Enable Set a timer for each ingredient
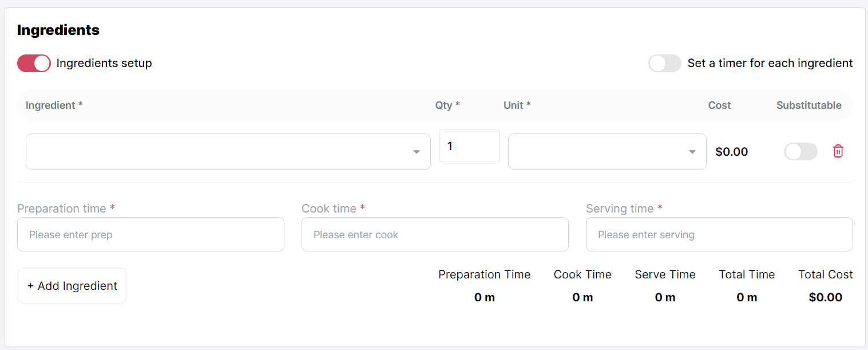Viewport: 868px width, 350px height. coord(664,63)
